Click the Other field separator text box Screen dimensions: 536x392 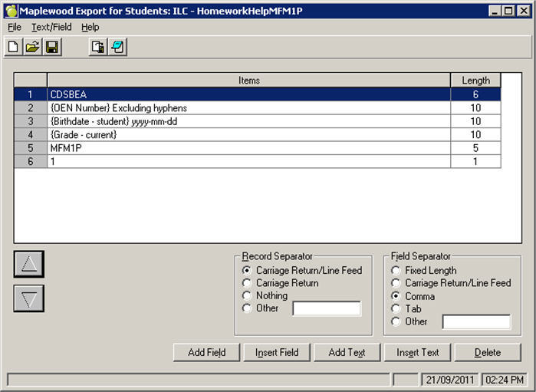476,322
